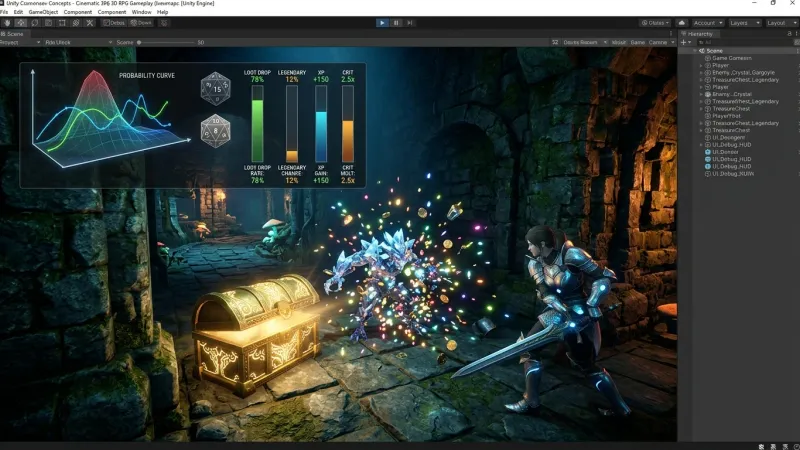Open the Layout dropdown
Screen dimensions: 800x450
780,23
